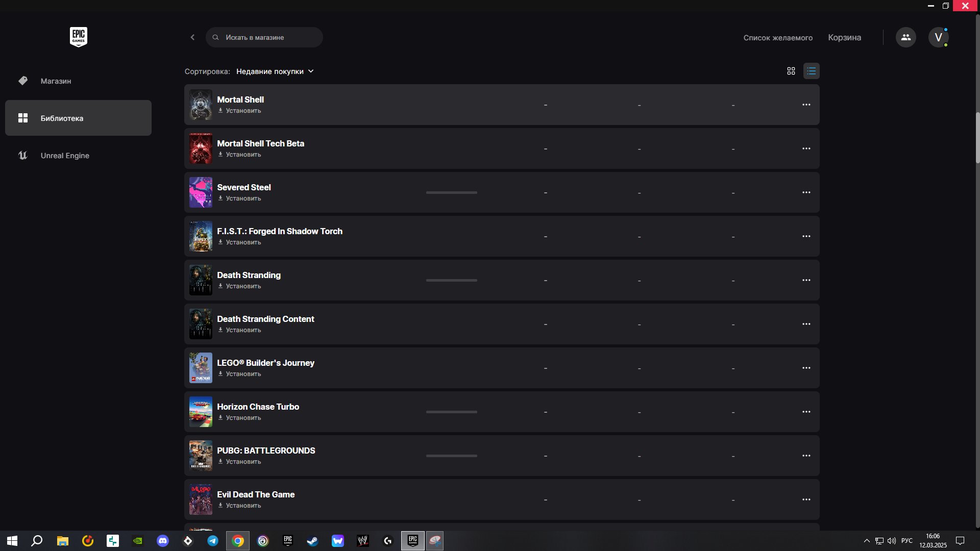
Task: Install LEGO Builder's Journey
Action: tap(239, 374)
